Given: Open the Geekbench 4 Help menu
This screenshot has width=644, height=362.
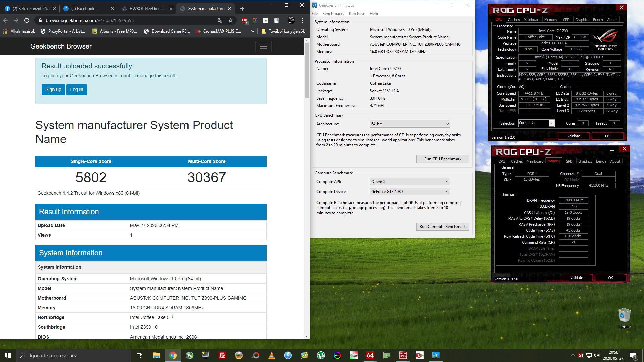Looking at the screenshot, I should pos(374,14).
